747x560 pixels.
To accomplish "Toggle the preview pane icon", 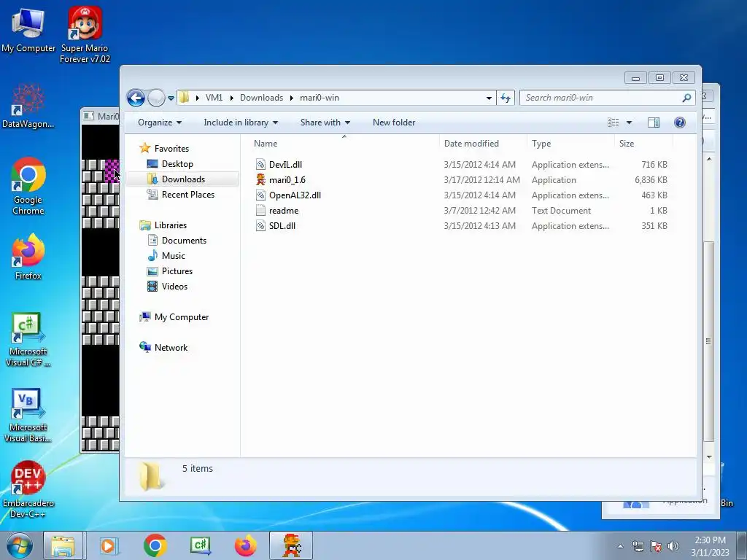I will click(654, 122).
